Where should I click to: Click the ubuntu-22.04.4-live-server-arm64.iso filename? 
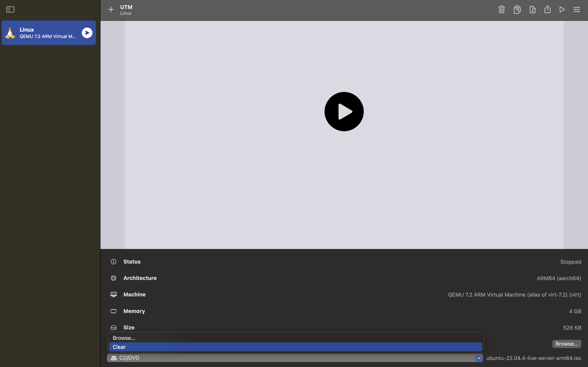(x=533, y=358)
